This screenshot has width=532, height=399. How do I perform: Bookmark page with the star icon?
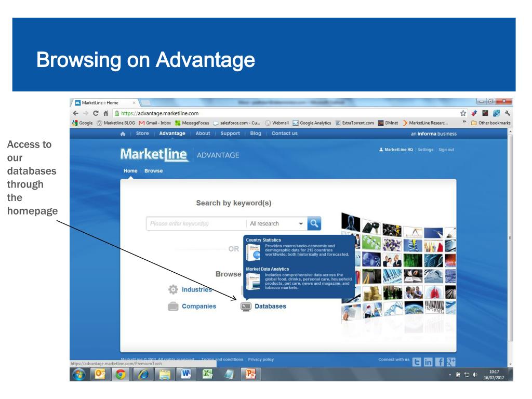[x=463, y=113]
